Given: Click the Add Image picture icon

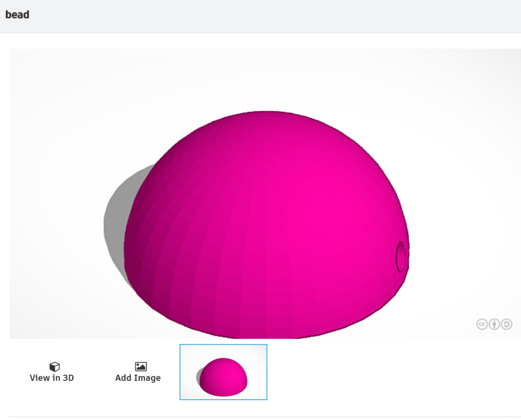Looking at the screenshot, I should click(140, 367).
